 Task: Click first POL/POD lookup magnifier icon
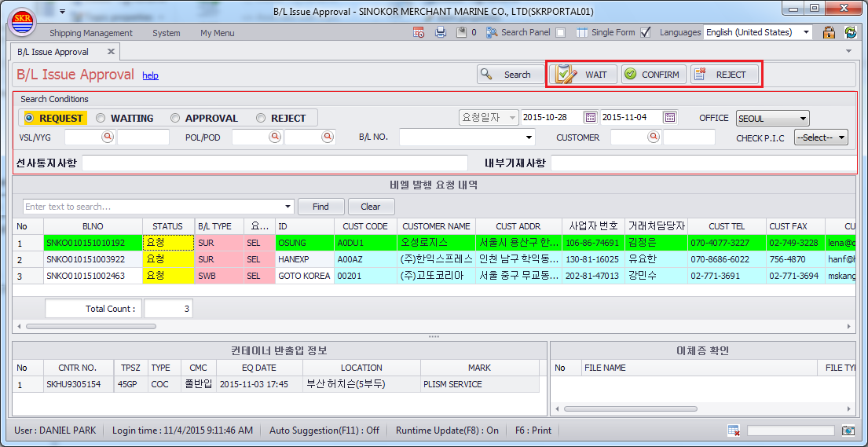click(275, 137)
